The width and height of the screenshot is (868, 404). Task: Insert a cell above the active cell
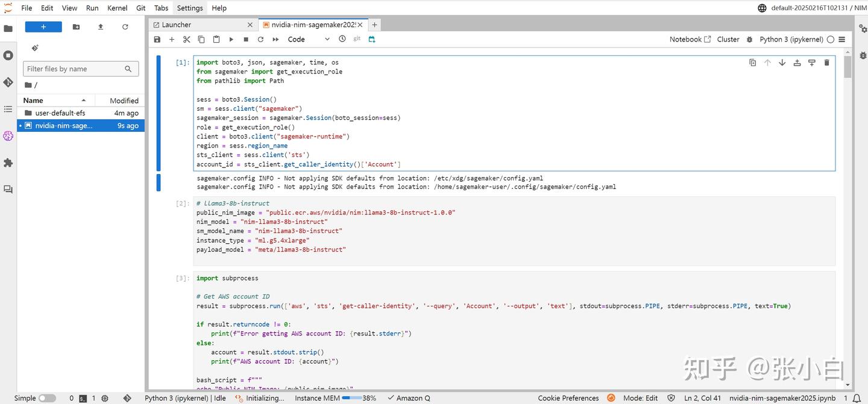coord(797,63)
